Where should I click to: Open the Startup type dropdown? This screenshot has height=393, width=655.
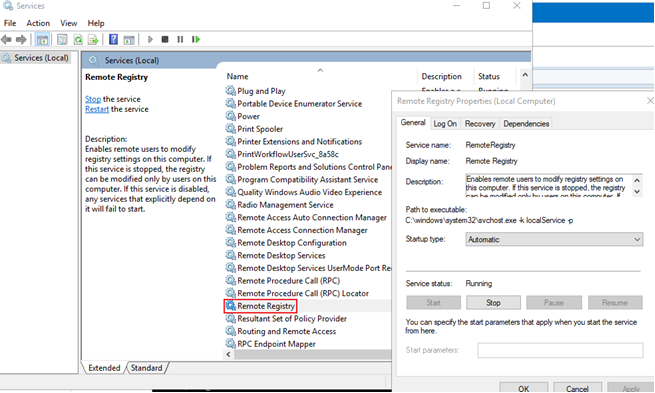point(554,239)
